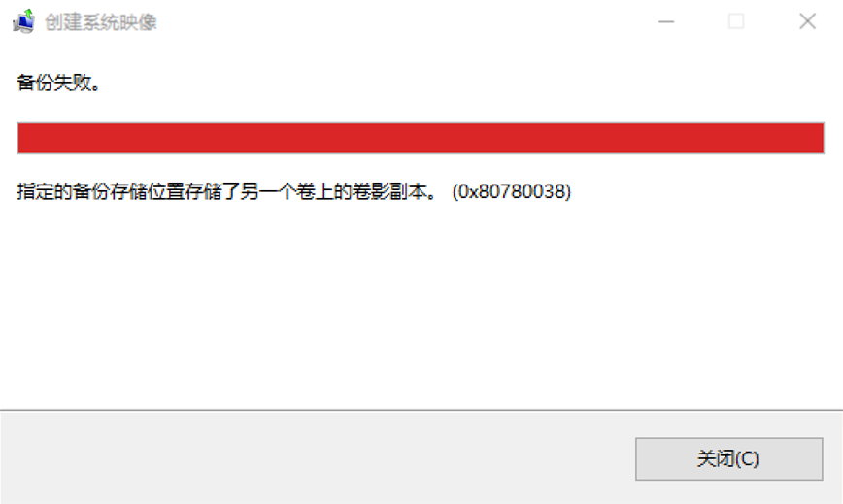Click the 关闭(C) button
843x504 pixels.
(729, 459)
